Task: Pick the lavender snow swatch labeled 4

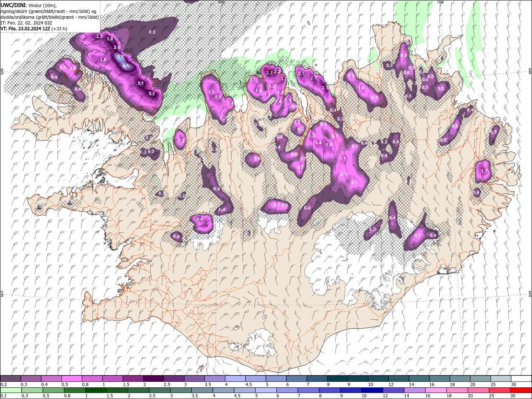Action: pos(234,378)
